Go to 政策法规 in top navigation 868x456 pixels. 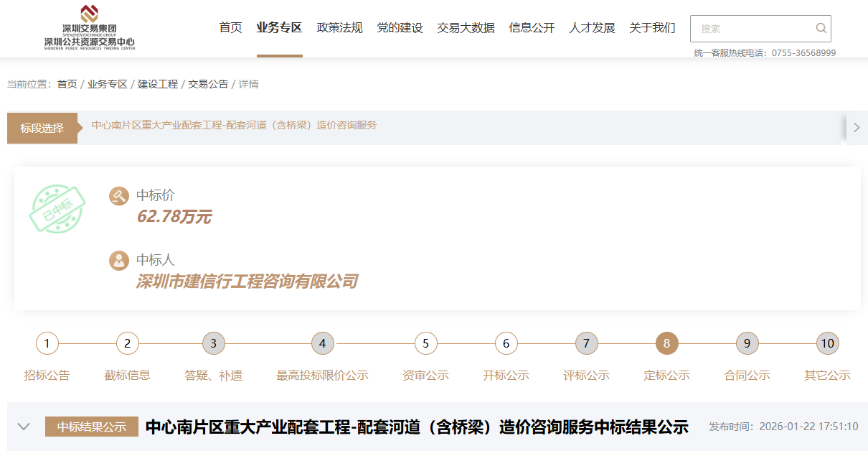click(339, 28)
